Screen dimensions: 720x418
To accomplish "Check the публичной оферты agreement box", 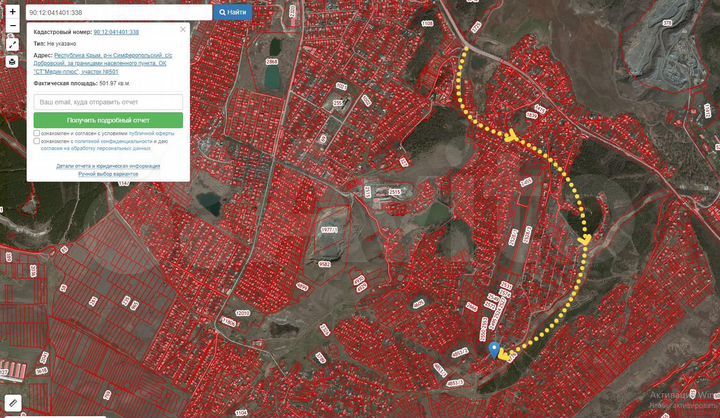I will click(36, 133).
